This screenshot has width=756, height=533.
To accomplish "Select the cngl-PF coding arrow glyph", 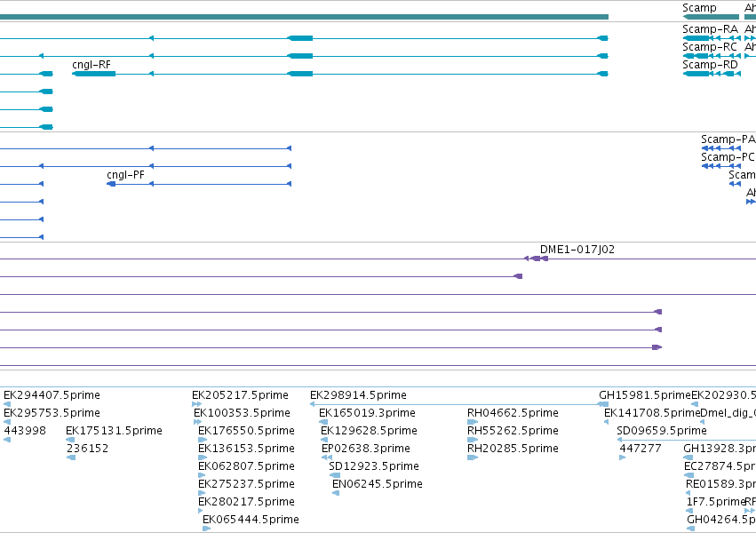I will pyautogui.click(x=111, y=184).
